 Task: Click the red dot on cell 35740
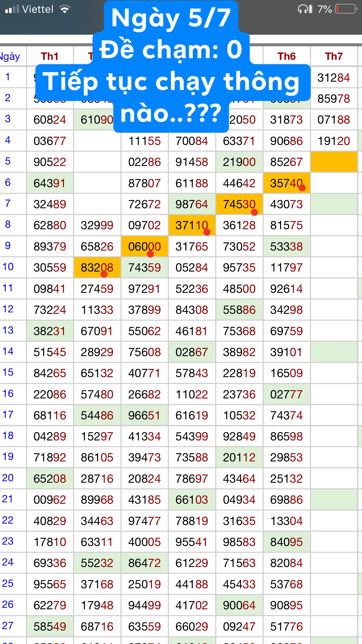[302, 188]
